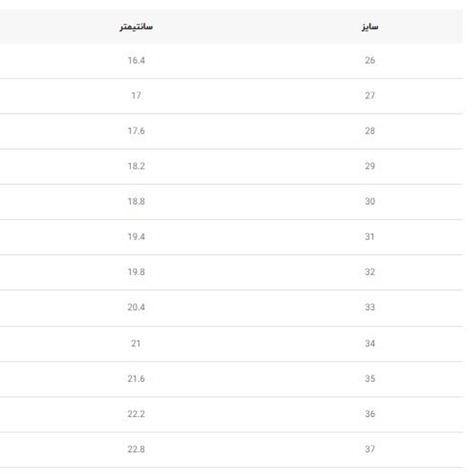Select size 27 cell

370,96
